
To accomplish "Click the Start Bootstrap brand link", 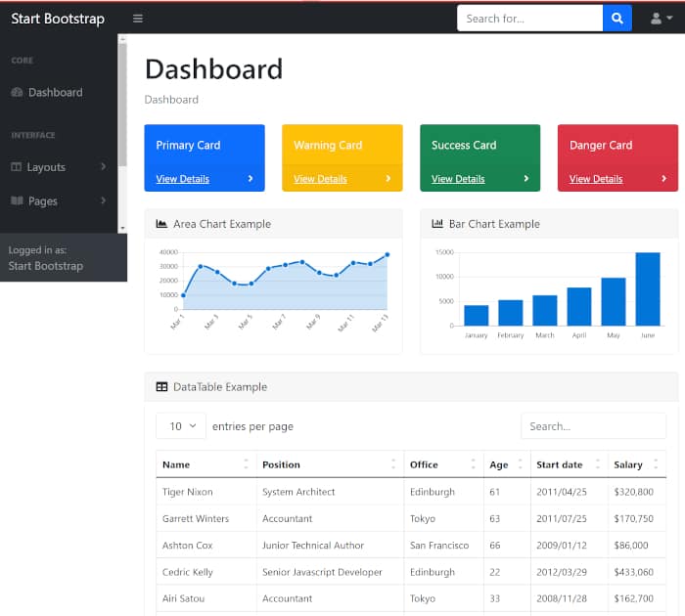I will click(x=58, y=19).
